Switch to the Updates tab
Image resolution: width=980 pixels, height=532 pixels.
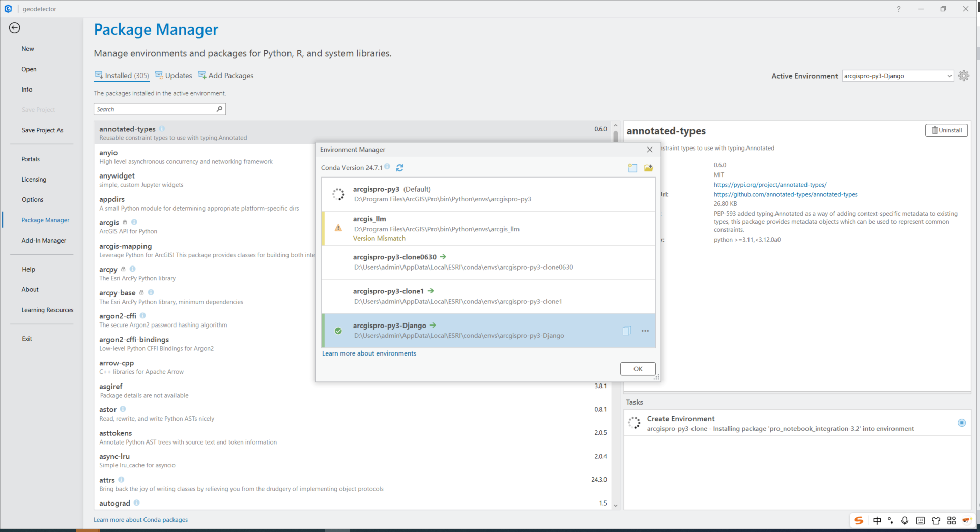click(174, 76)
